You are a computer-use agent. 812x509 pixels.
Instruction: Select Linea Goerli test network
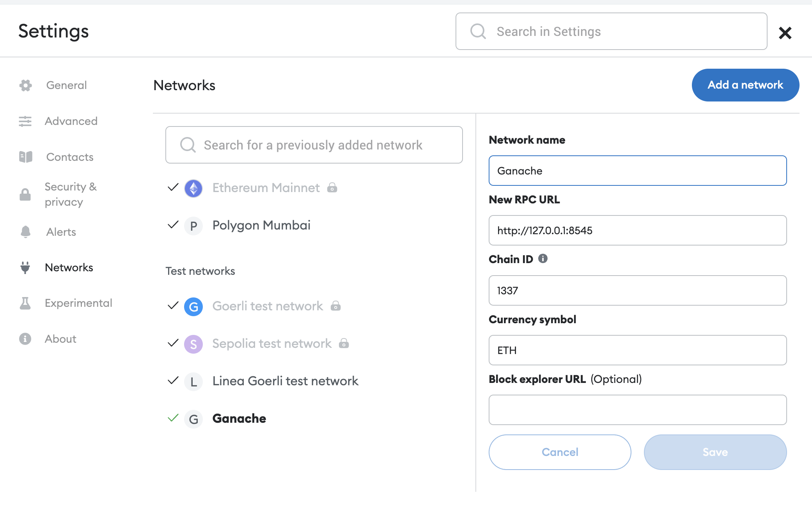pyautogui.click(x=285, y=381)
